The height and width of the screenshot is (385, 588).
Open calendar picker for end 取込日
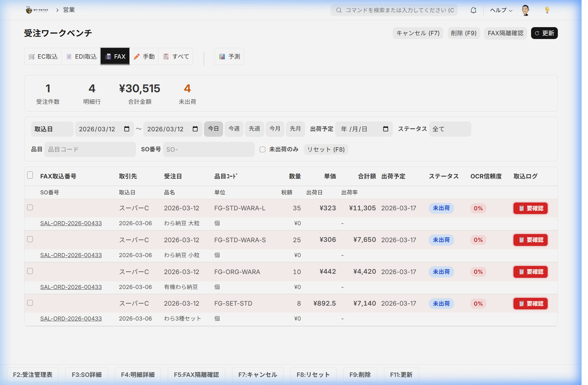point(195,129)
